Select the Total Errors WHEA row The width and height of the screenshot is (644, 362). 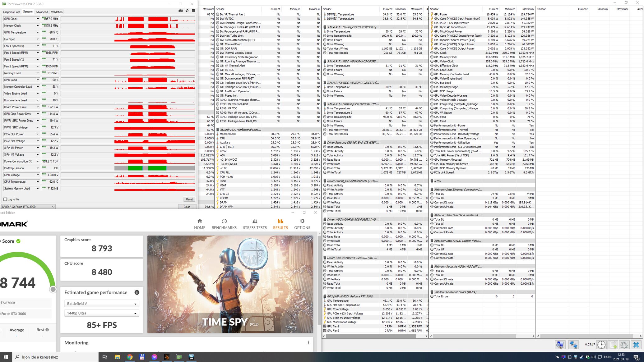point(482,296)
